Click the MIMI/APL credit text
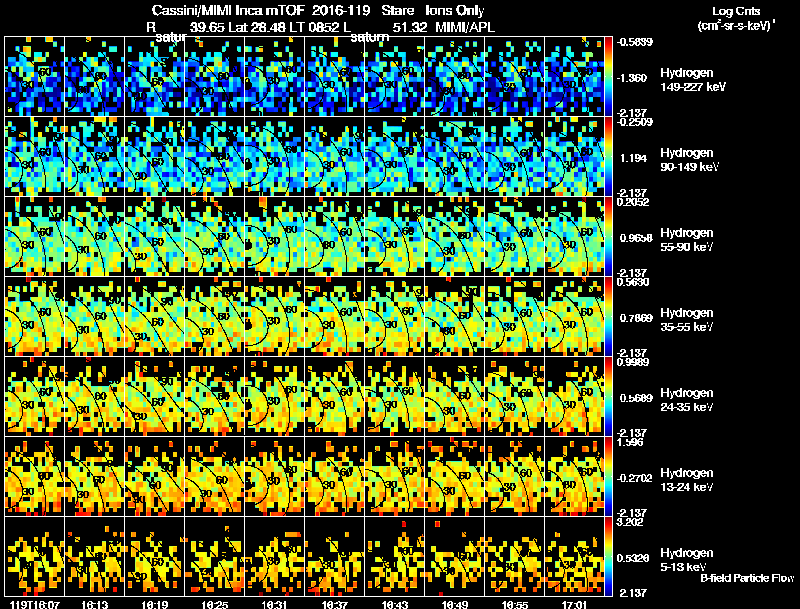The height and width of the screenshot is (609, 800). 465,27
